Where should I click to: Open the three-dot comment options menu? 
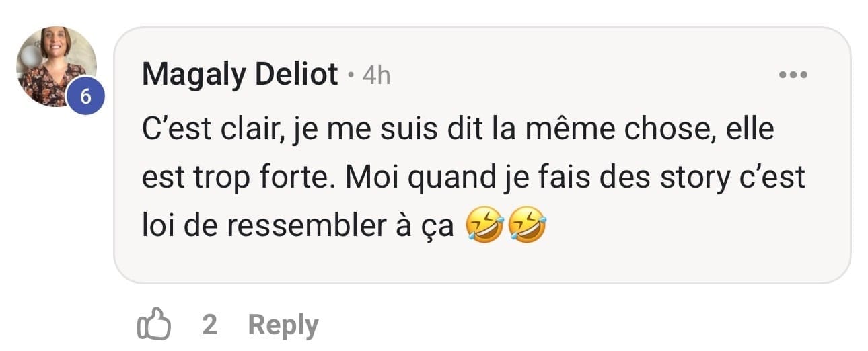pos(792,75)
